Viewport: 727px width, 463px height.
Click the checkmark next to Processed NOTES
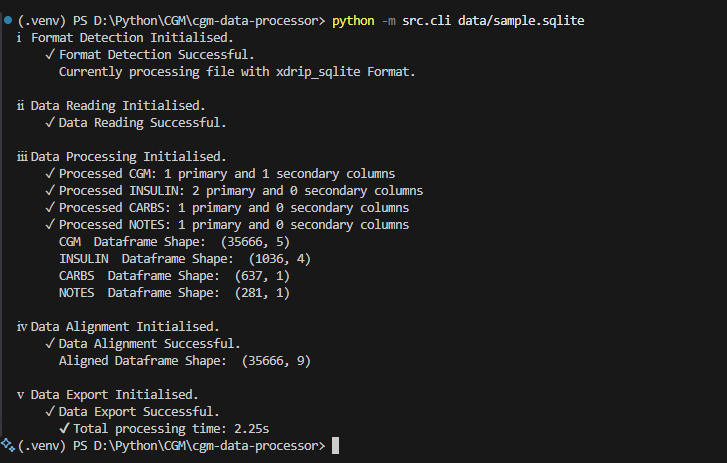[x=50, y=225]
